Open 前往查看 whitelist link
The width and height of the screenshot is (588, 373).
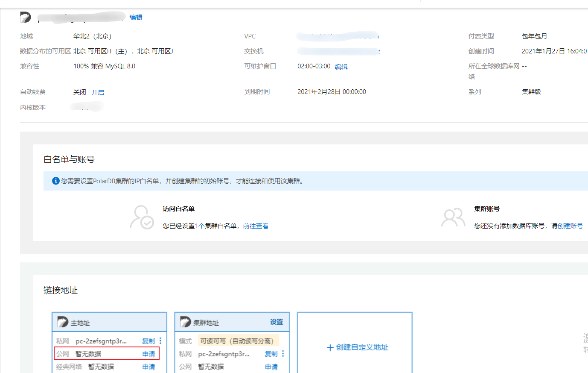(x=256, y=226)
